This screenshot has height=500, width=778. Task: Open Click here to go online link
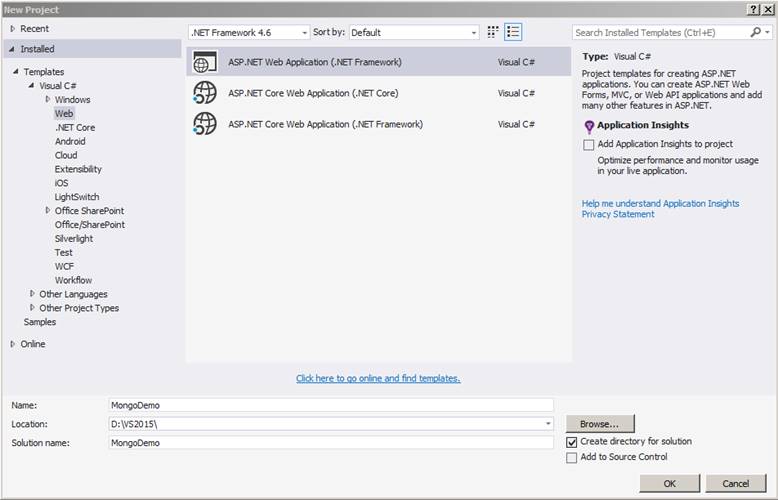pyautogui.click(x=378, y=378)
